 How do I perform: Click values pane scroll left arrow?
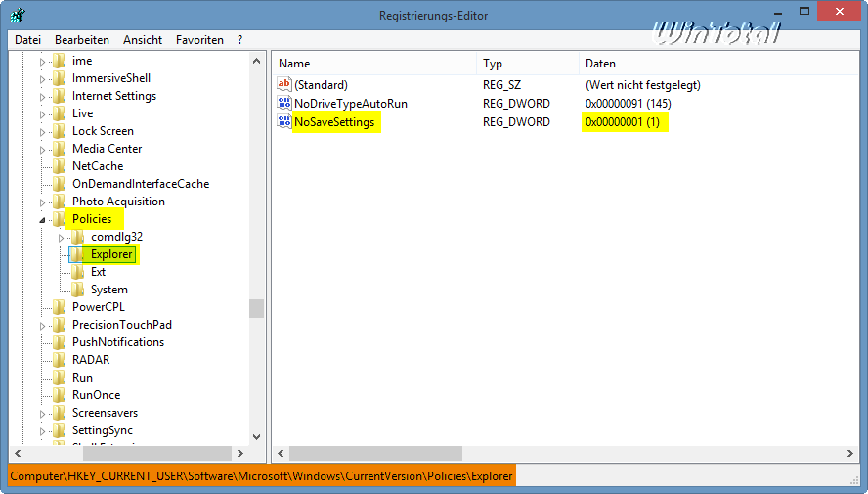pyautogui.click(x=281, y=453)
